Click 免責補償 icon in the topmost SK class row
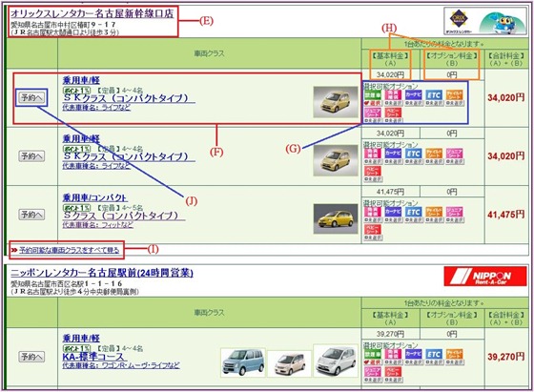This screenshot has height=392, width=534. (x=393, y=94)
